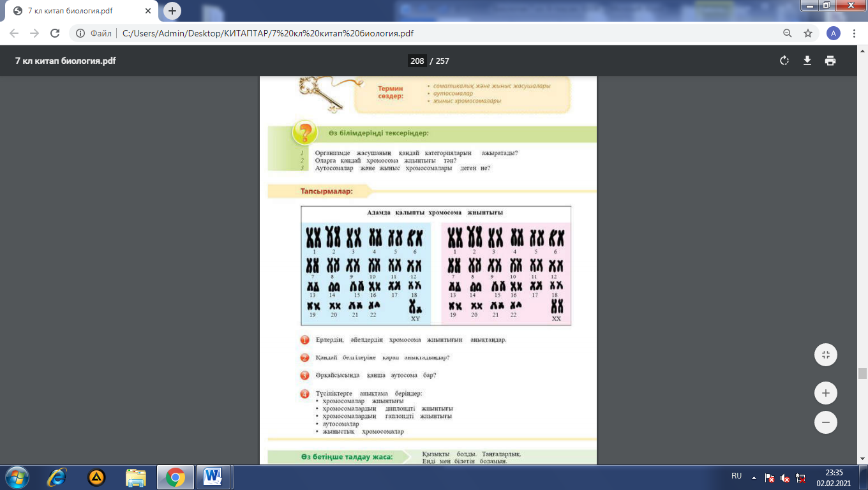Click the task starting "Ерлердің, әйелдердің хромосома"
This screenshot has height=490, width=868.
[411, 339]
